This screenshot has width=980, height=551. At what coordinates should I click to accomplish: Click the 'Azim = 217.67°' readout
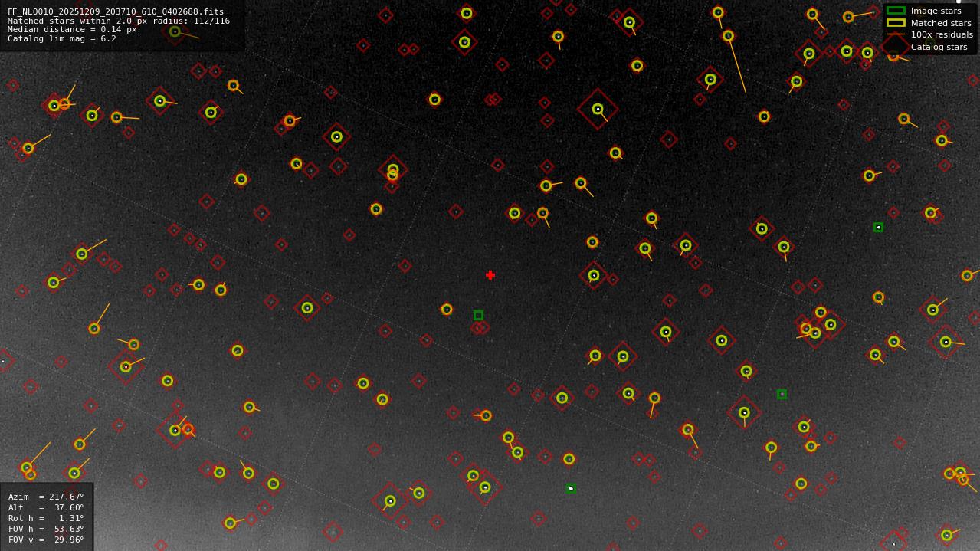(x=46, y=497)
